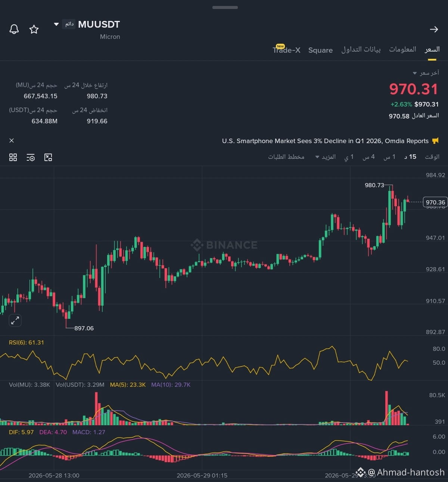
Task: Tap the 2026-05-28 13:00 time label
Action: pos(54,475)
